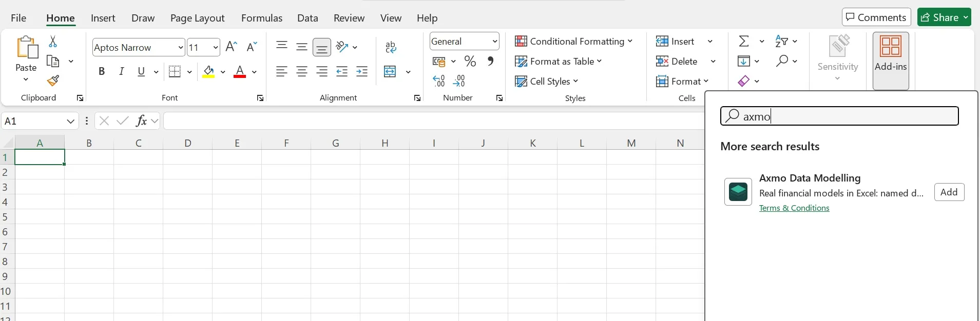
Task: Align cell text to the left
Action: (281, 71)
